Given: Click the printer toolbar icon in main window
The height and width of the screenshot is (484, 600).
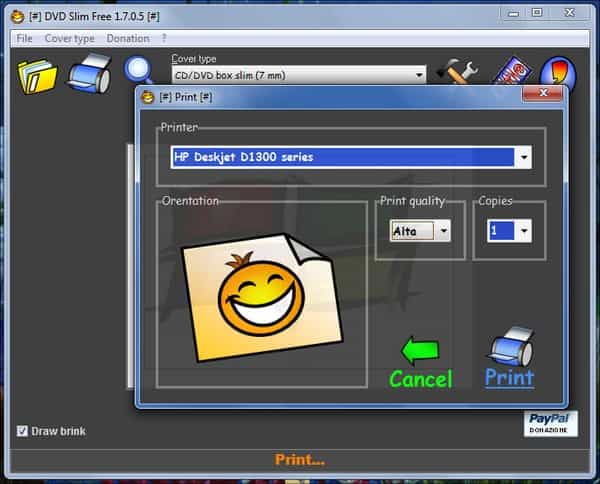Looking at the screenshot, I should 90,73.
